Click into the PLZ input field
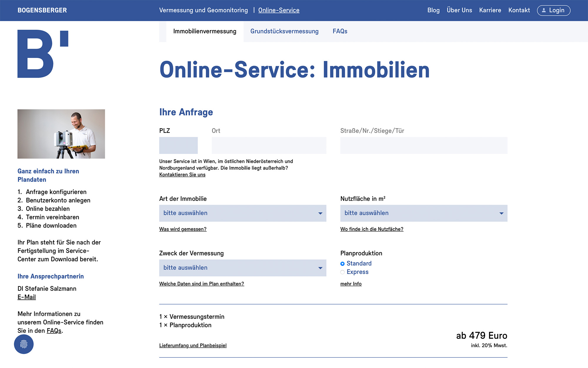Viewport: 588px width, 368px height. 178,145
